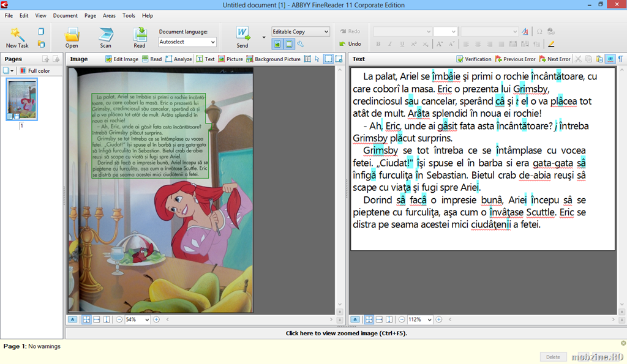627x364 pixels.
Task: Toggle the spell-check highlight button in Text pane
Action: pyautogui.click(x=610, y=59)
